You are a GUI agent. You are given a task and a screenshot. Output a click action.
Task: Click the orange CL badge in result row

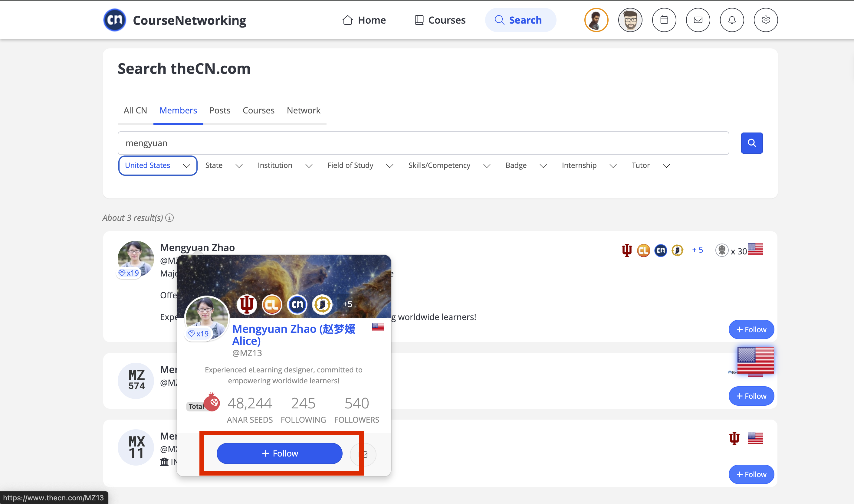pyautogui.click(x=643, y=251)
